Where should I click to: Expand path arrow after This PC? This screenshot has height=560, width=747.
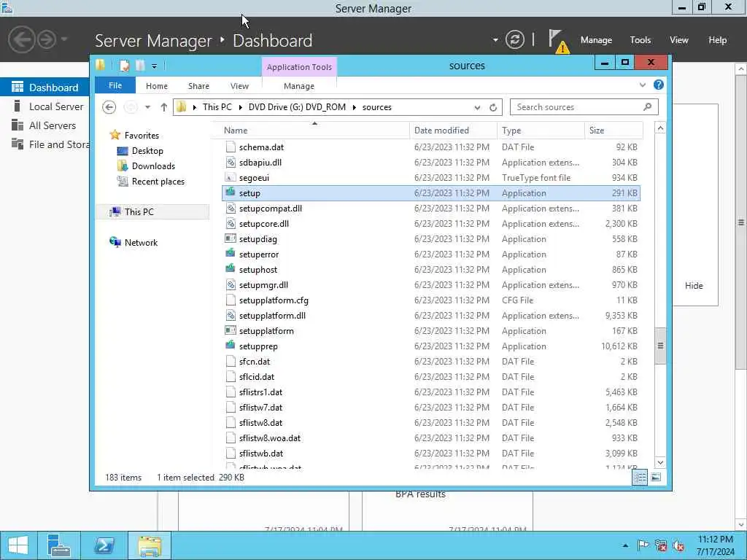point(241,107)
